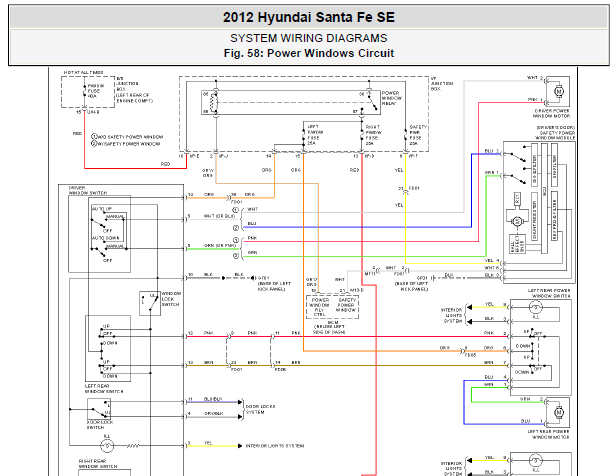Select the "BCM (BELOW LEFT SIDE OF DASH)" label
The width and height of the screenshot is (613, 476).
(x=329, y=327)
